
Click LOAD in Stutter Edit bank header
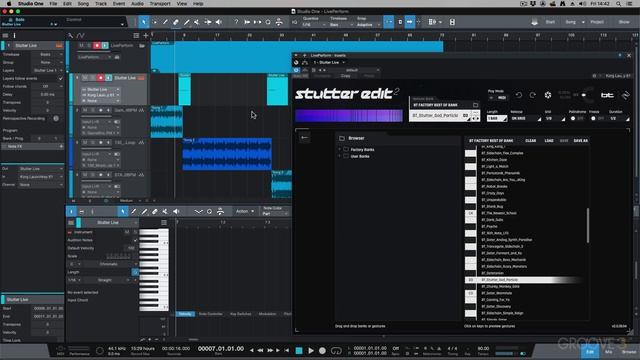[x=549, y=140]
